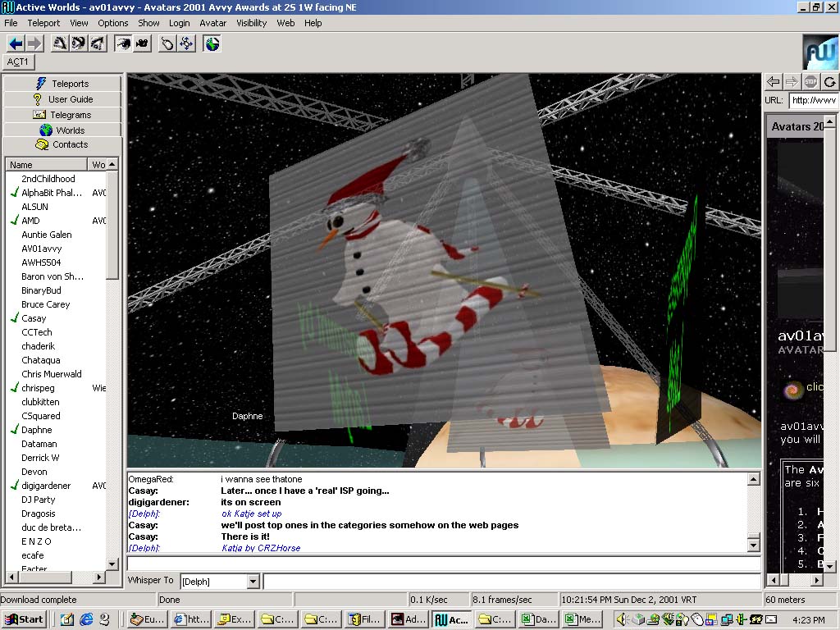
Task: Open the Avatar menu
Action: point(213,23)
